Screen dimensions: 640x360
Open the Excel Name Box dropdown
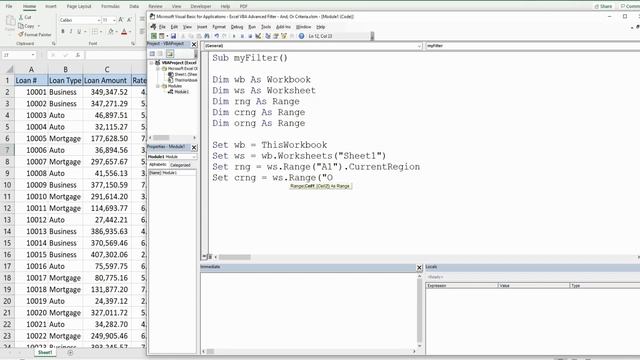pos(33,55)
